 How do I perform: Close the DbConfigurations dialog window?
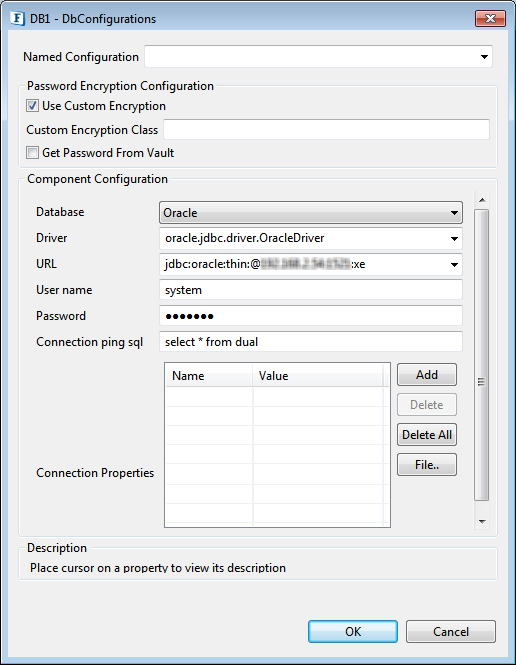pyautogui.click(x=490, y=19)
